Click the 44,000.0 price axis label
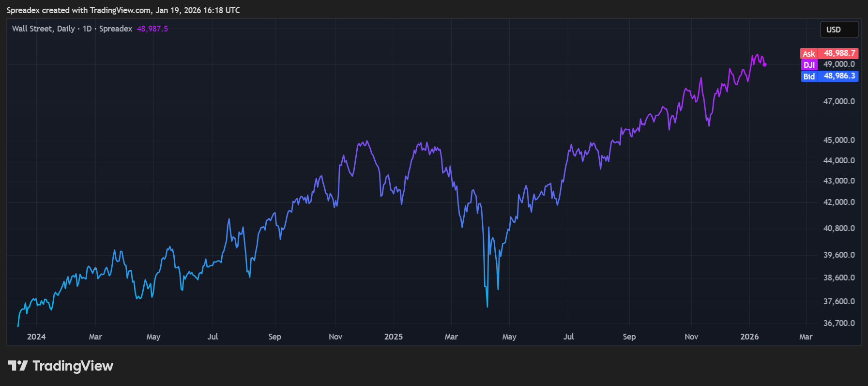This screenshot has width=868, height=386. [839, 160]
